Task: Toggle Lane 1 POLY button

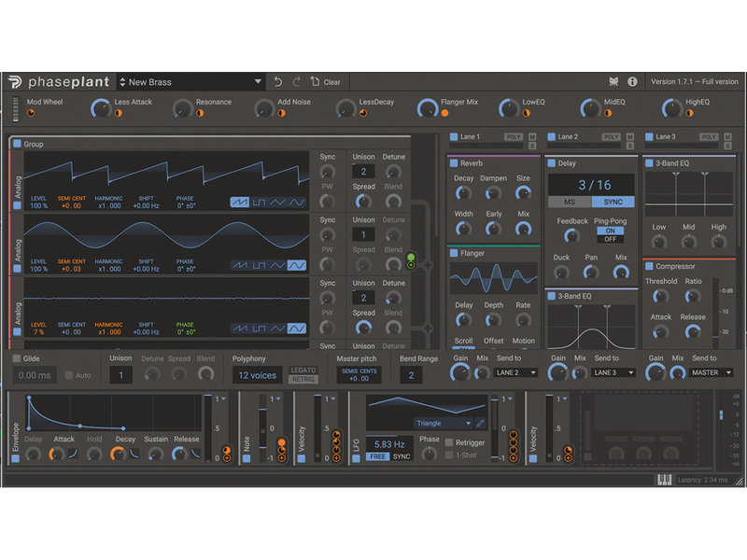Action: [x=514, y=136]
